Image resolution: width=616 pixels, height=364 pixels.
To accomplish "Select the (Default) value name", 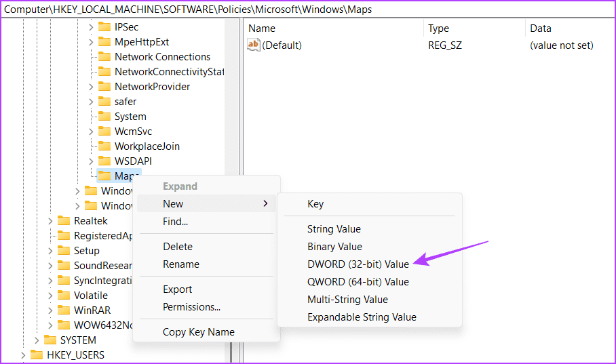I will pyautogui.click(x=282, y=45).
